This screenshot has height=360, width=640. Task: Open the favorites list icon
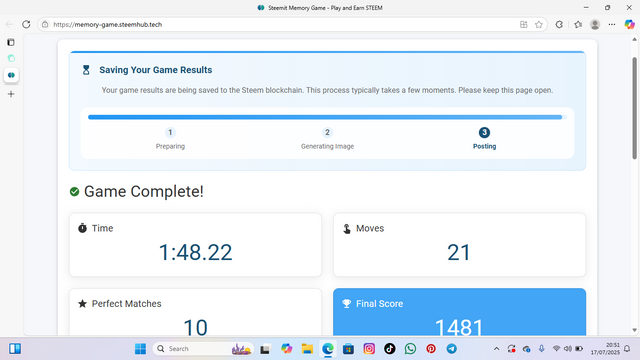[578, 24]
